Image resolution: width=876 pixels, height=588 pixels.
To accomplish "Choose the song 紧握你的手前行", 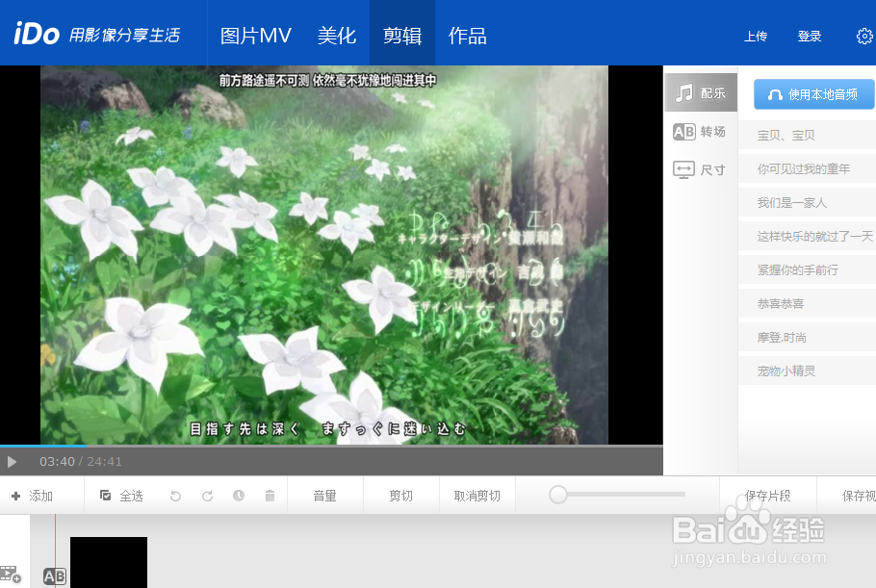I will (x=807, y=270).
